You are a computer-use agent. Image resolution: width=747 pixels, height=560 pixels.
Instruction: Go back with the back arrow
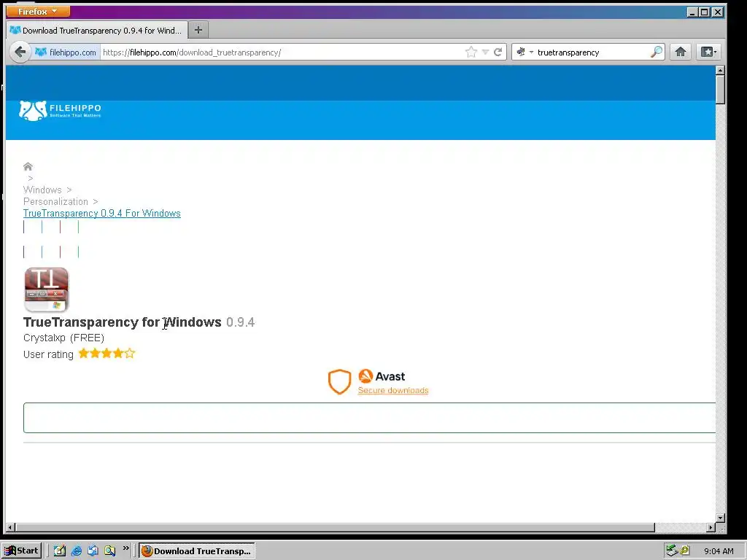pos(20,52)
